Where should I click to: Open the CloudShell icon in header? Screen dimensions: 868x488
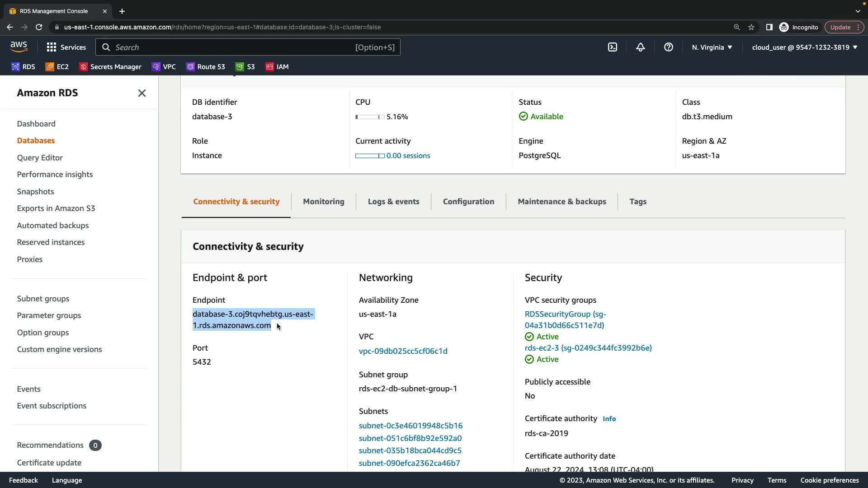pyautogui.click(x=612, y=47)
